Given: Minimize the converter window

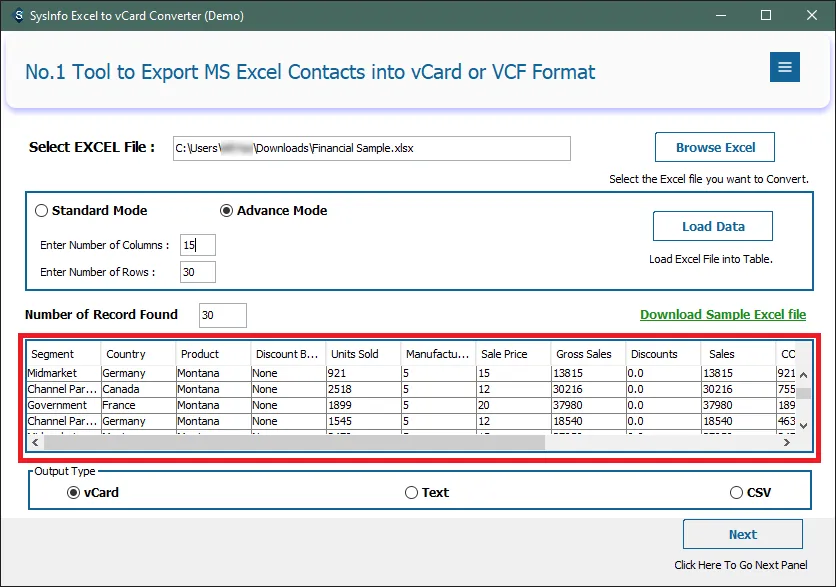Looking at the screenshot, I should (x=721, y=15).
